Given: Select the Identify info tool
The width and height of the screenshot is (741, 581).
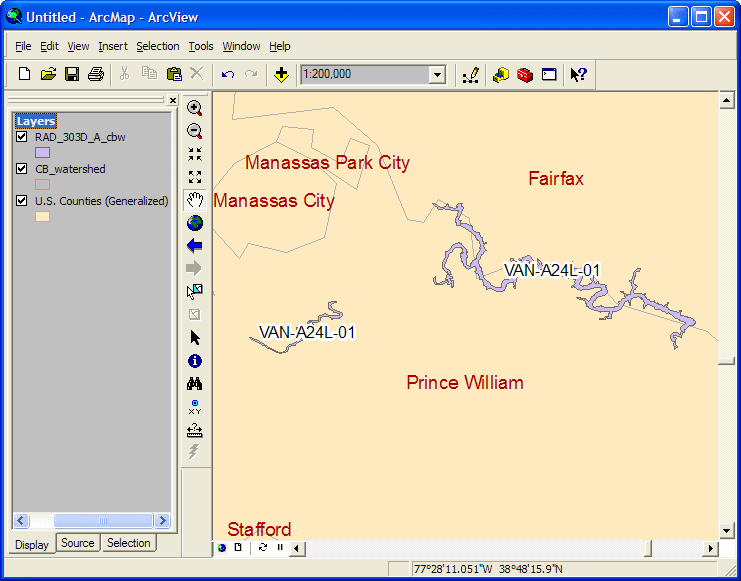Looking at the screenshot, I should pos(195,361).
